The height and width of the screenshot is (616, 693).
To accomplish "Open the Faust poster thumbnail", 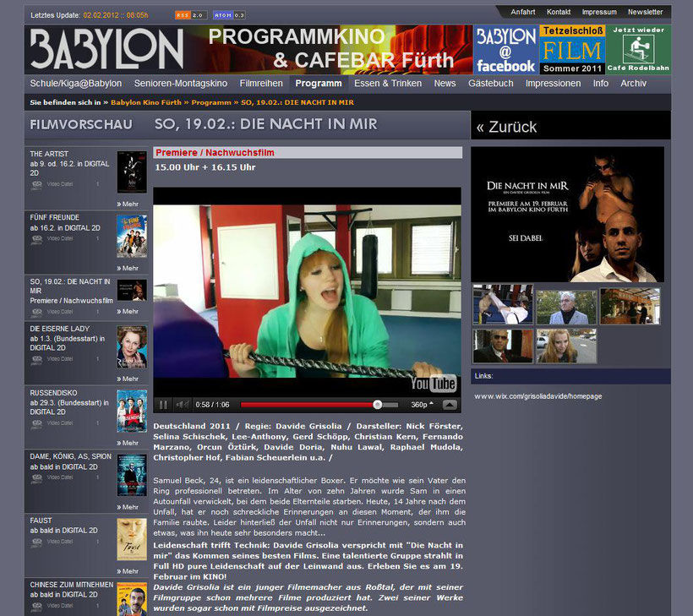I will [x=132, y=540].
